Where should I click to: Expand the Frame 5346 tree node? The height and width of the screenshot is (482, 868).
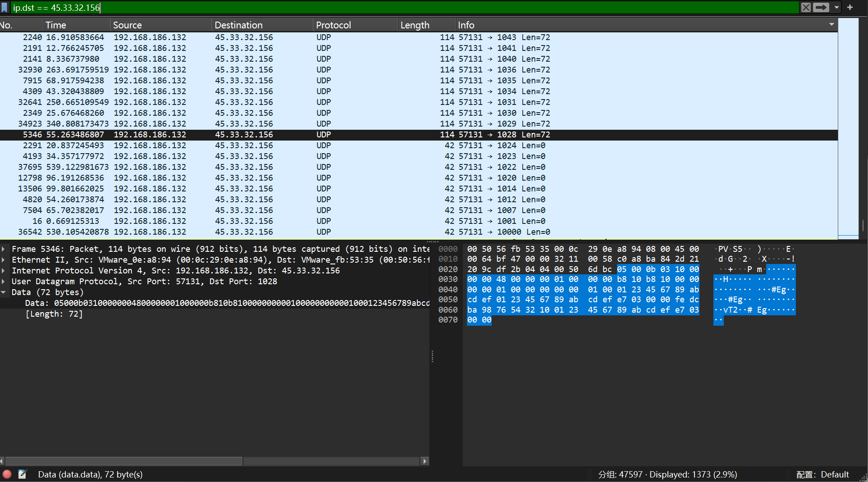tap(4, 249)
